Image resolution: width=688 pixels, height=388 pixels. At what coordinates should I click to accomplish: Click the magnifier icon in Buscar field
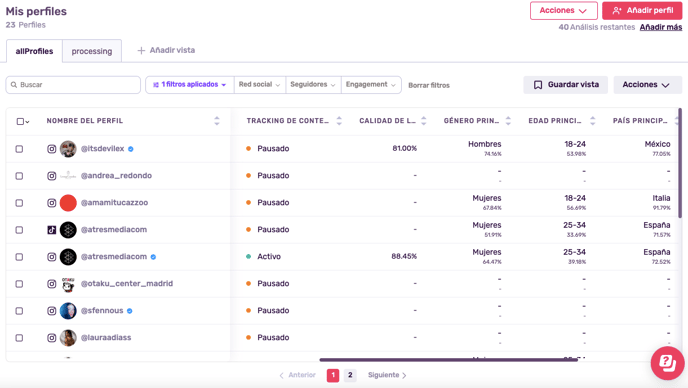coord(14,85)
